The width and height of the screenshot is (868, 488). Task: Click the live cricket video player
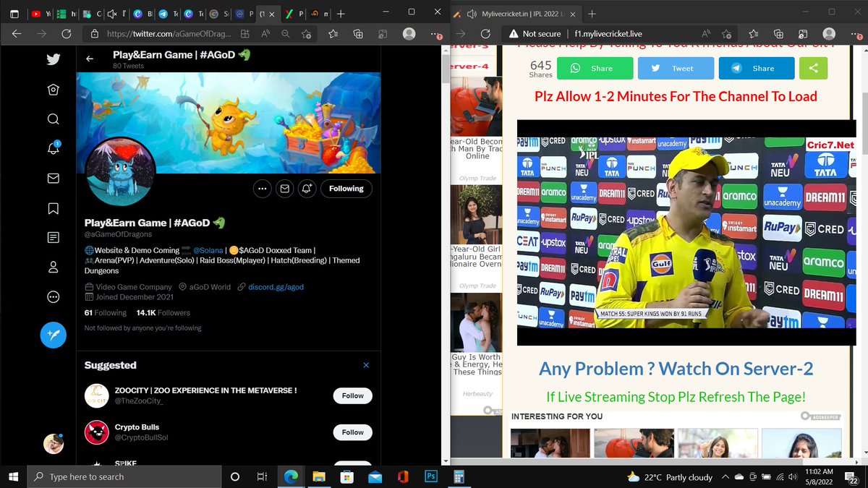(687, 232)
